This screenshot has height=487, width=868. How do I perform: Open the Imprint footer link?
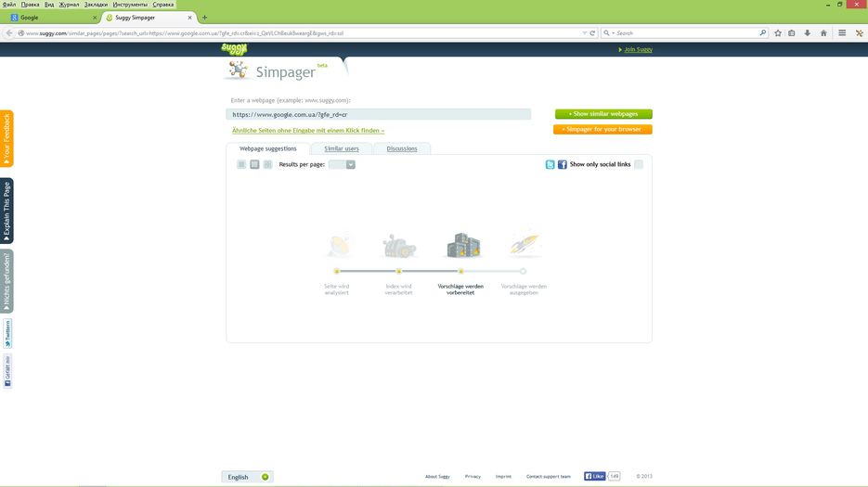pyautogui.click(x=503, y=477)
